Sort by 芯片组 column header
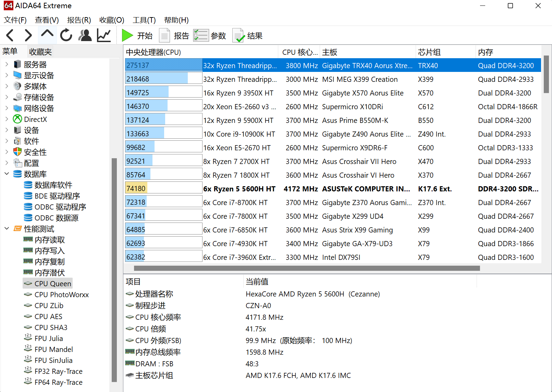 tap(445, 52)
